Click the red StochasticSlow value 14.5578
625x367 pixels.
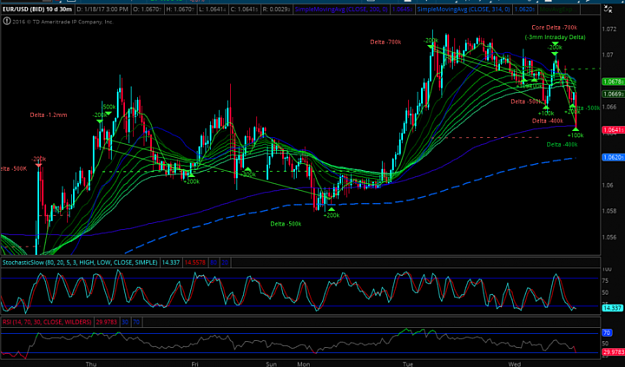[x=195, y=262]
